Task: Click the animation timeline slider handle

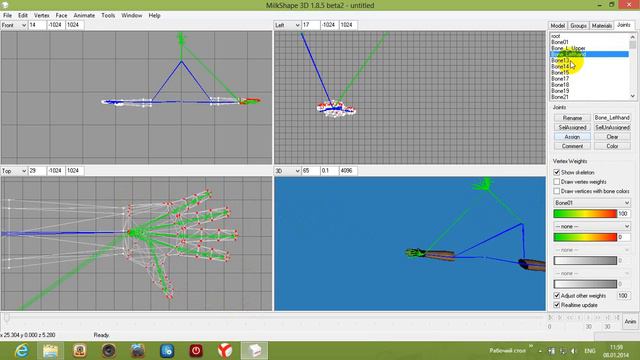Action: click(x=7, y=317)
